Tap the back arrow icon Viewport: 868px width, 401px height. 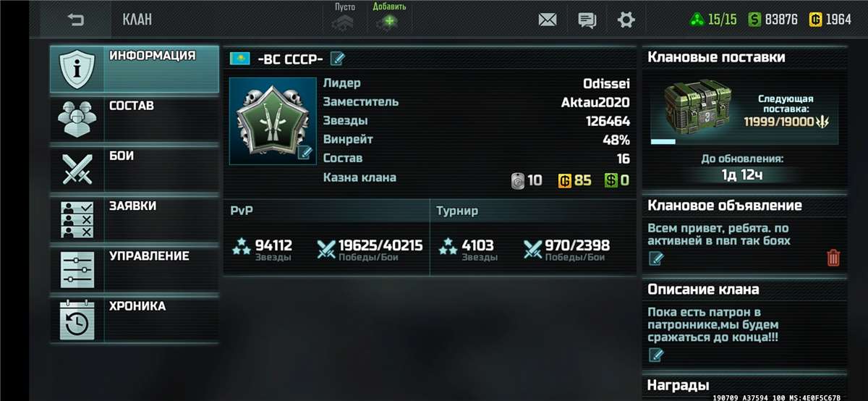(75, 20)
